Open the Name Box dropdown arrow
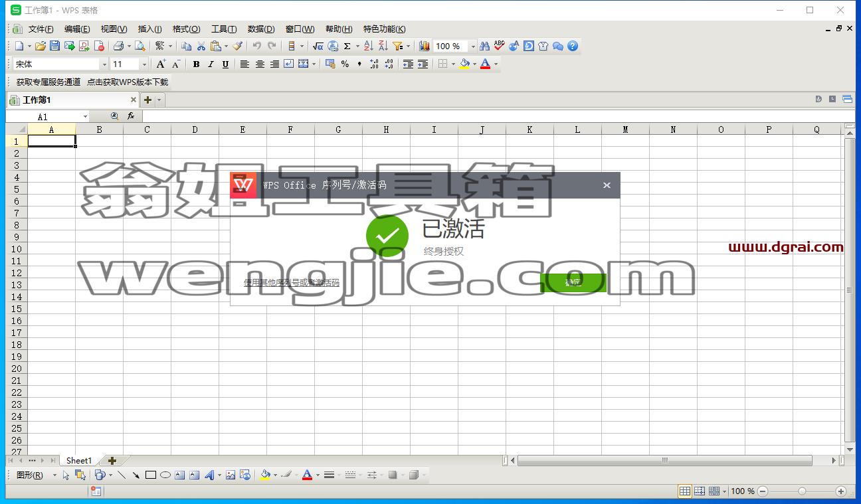This screenshot has width=861, height=504. coord(85,117)
